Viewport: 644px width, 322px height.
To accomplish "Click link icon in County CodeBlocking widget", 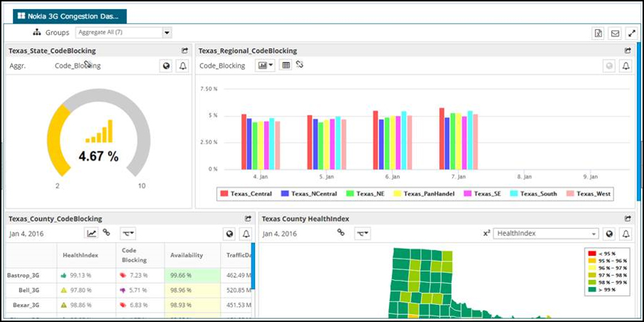I will point(107,232).
